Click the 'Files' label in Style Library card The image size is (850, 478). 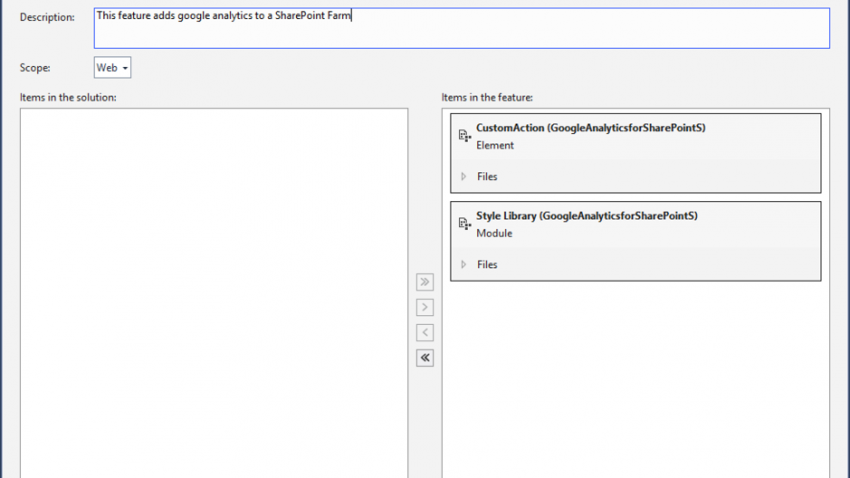(487, 264)
